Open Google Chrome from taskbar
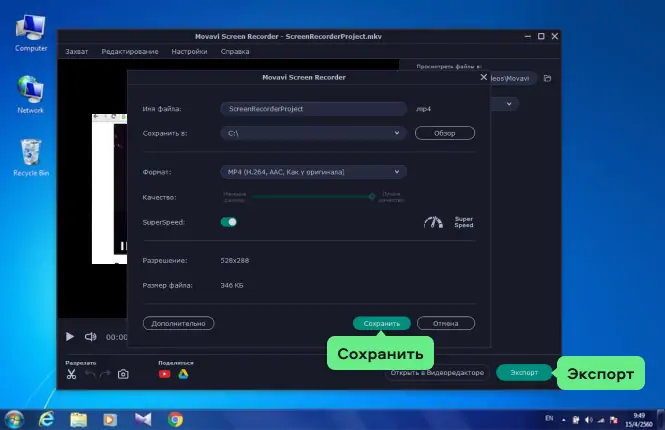Viewport: 665px width, 430px height. tap(175, 420)
